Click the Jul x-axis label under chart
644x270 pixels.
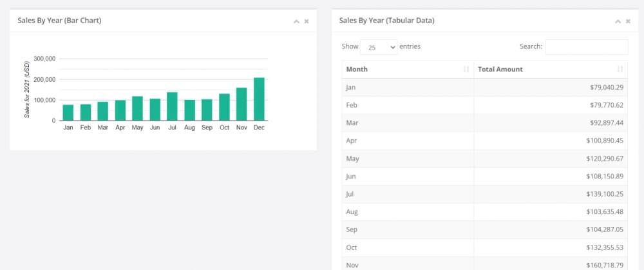coord(172,128)
